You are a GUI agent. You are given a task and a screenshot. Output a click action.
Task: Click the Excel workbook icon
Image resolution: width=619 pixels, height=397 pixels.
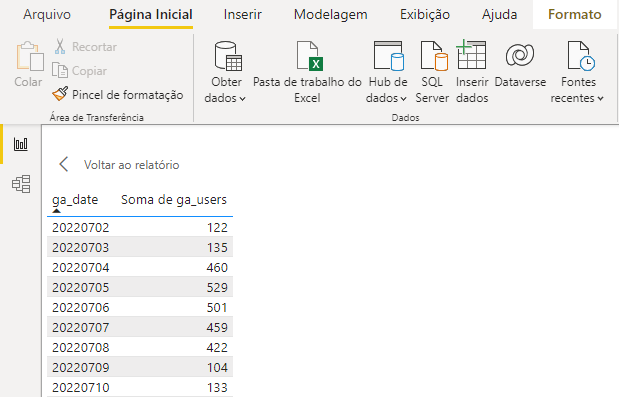310,56
